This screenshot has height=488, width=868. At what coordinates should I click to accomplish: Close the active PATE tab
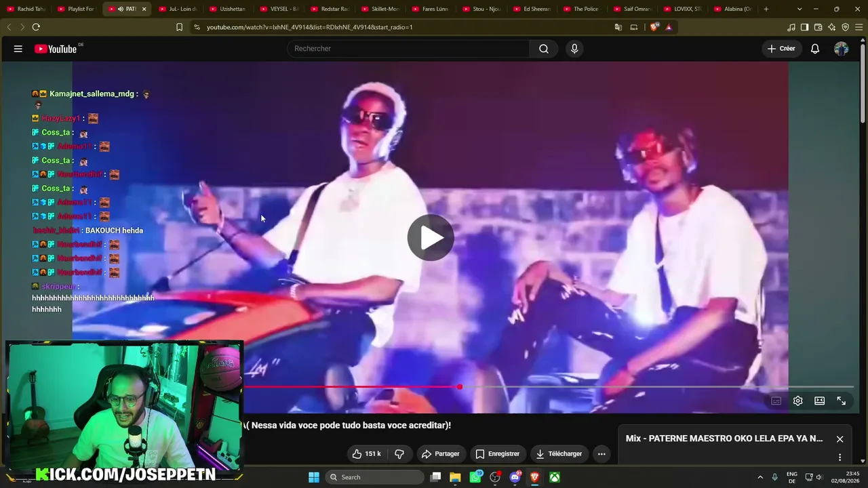(x=144, y=9)
